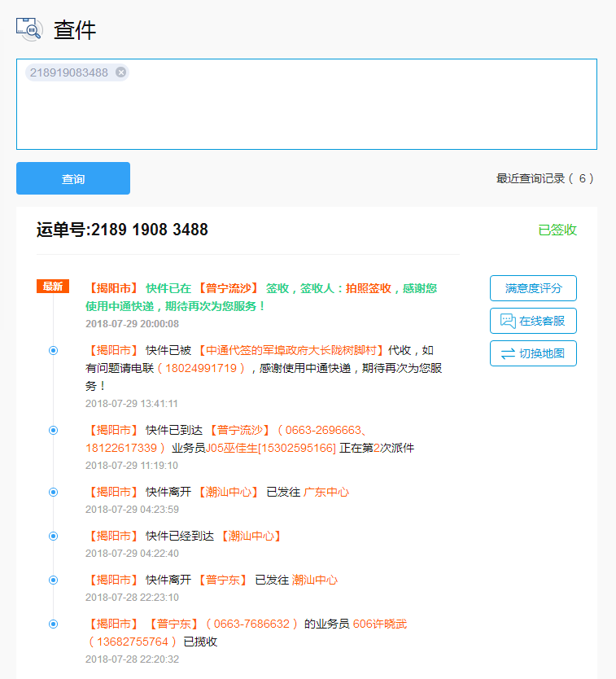Click the phone number 13682755764
This screenshot has width=616, height=679.
coord(133,642)
